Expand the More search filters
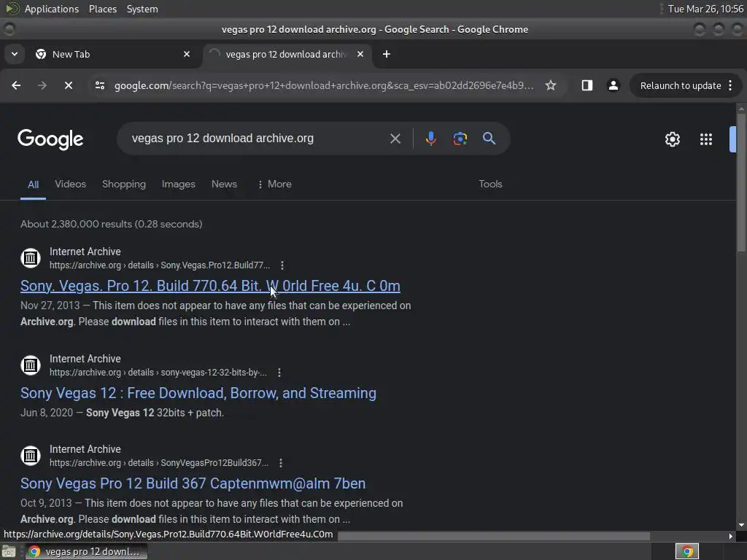Screen dimensions: 747x560 point(274,184)
